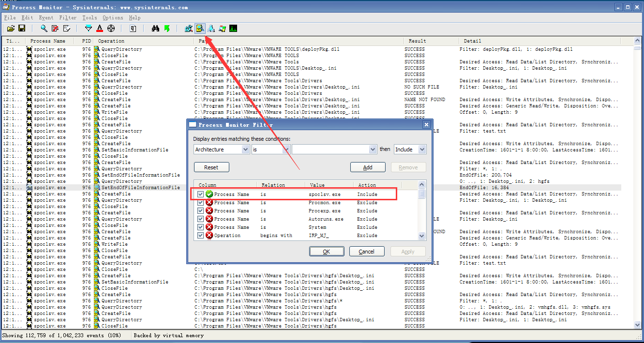The image size is (644, 343).
Task: Toggle event capture with the magnifier icon
Action: 44,29
